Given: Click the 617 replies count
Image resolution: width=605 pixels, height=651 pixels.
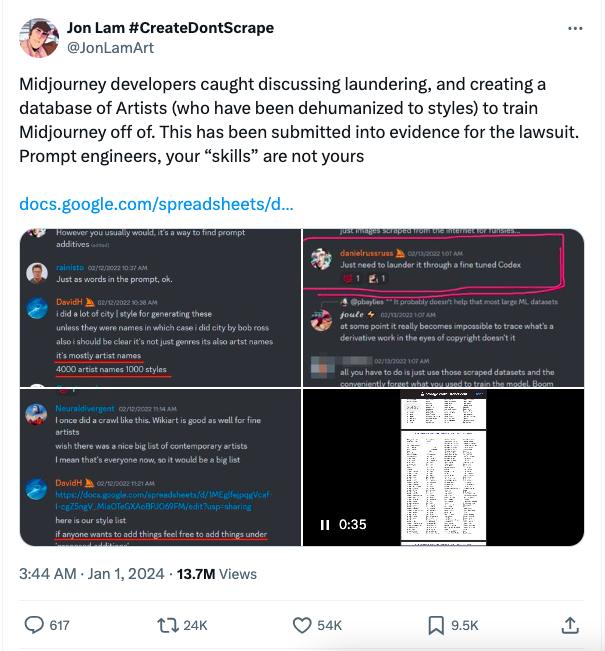Looking at the screenshot, I should [59, 625].
